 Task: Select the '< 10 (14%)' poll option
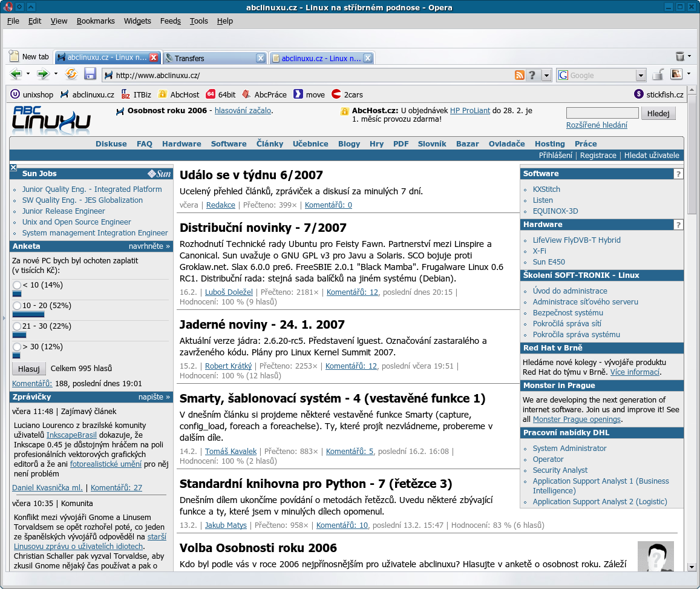(17, 285)
